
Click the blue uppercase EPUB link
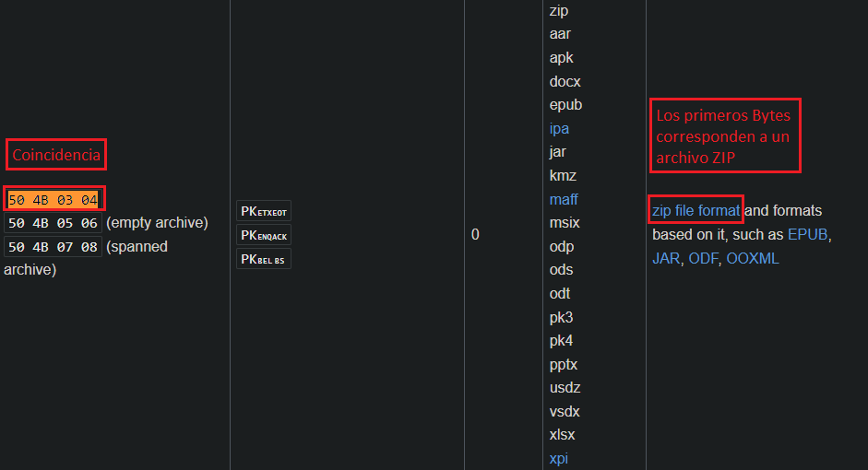pos(808,234)
